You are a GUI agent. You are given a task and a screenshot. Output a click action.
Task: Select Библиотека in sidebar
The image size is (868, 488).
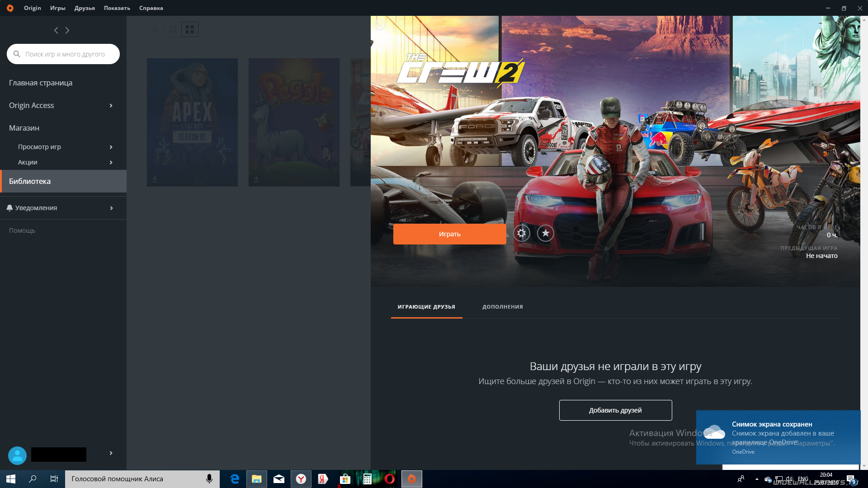(63, 181)
